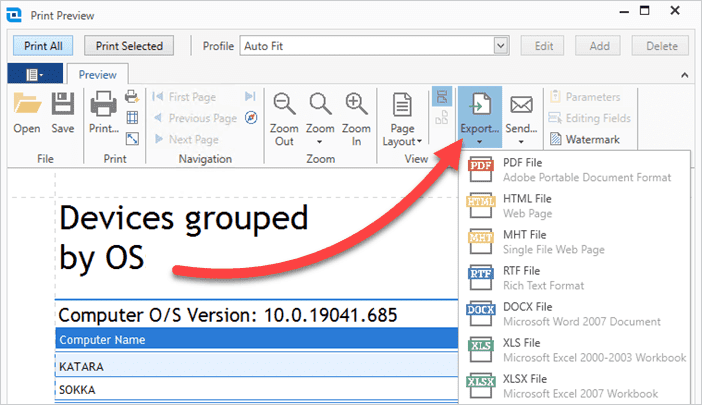Click the Computer Name column header
Screen dimensions: 702x405
(x=257, y=339)
